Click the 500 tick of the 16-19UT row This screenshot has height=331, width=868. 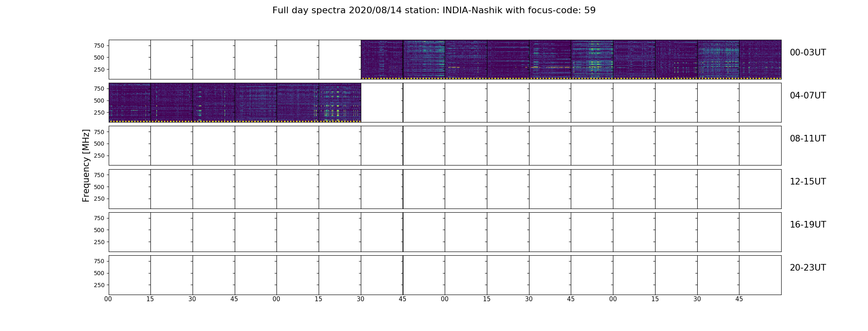[99, 230]
